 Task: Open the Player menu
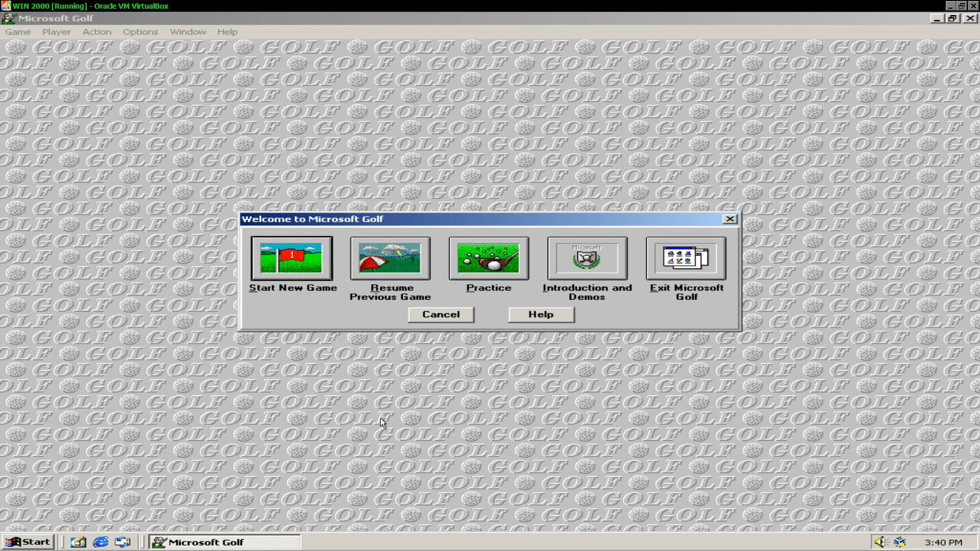pos(56,32)
